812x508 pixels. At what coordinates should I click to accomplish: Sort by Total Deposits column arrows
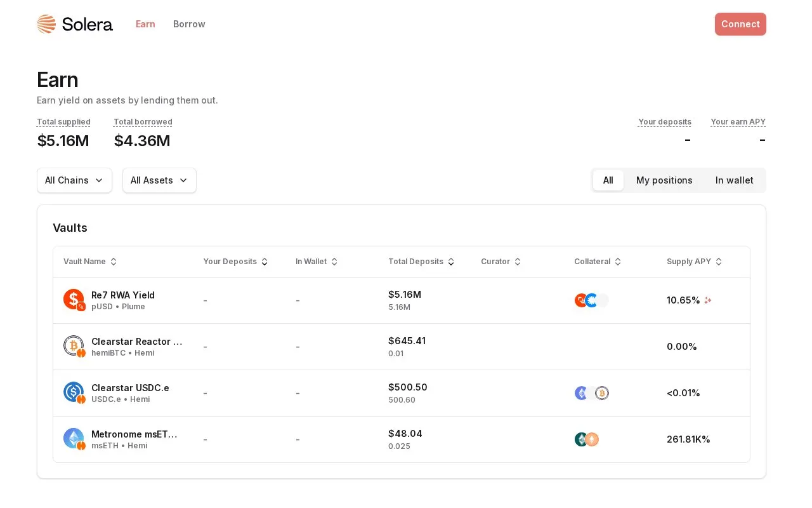451,262
